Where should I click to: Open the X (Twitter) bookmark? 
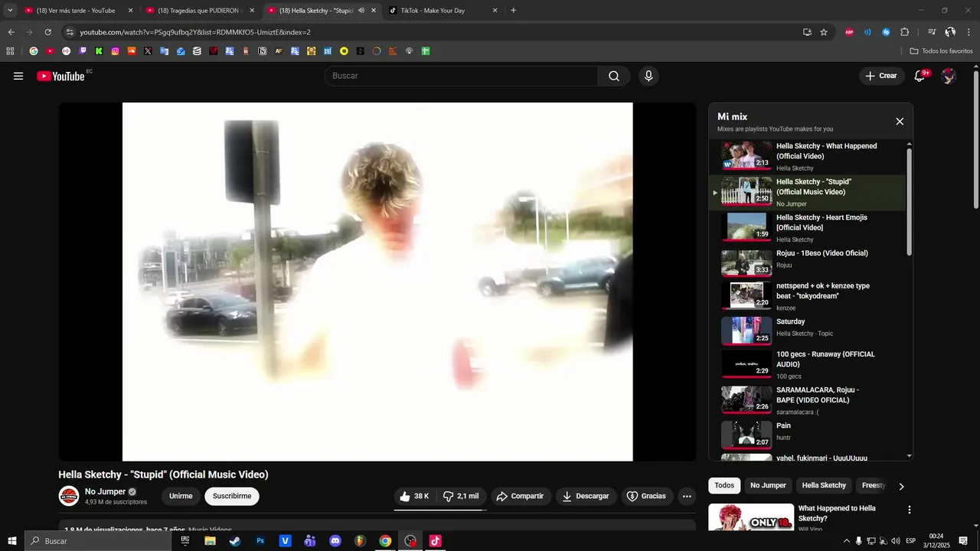pyautogui.click(x=149, y=51)
